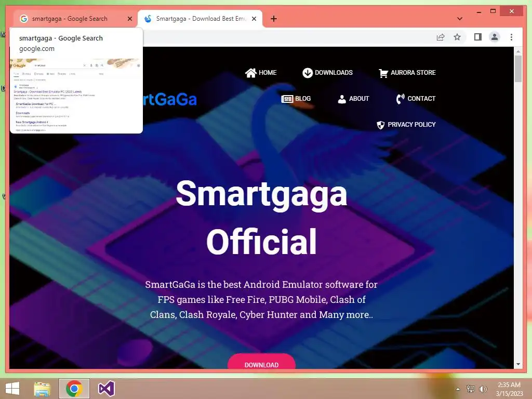The height and width of the screenshot is (399, 532).
Task: Launch Visual Studio from the taskbar
Action: point(106,389)
